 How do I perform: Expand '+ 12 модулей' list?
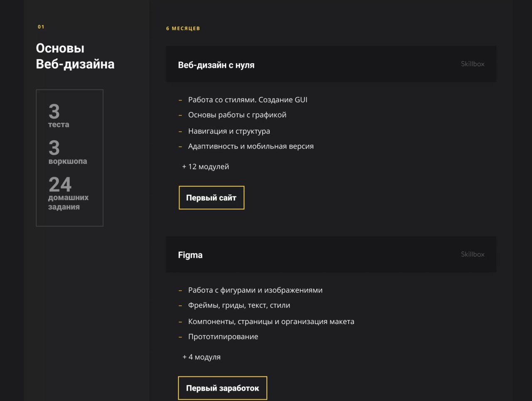coord(206,167)
